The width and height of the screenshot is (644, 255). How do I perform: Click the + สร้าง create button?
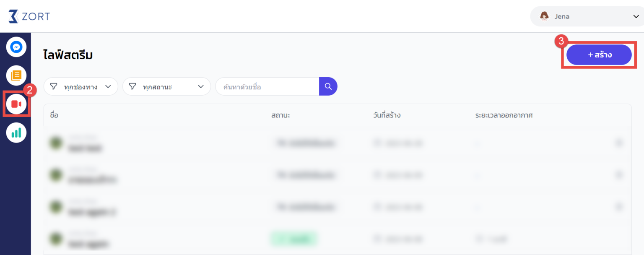(x=599, y=55)
